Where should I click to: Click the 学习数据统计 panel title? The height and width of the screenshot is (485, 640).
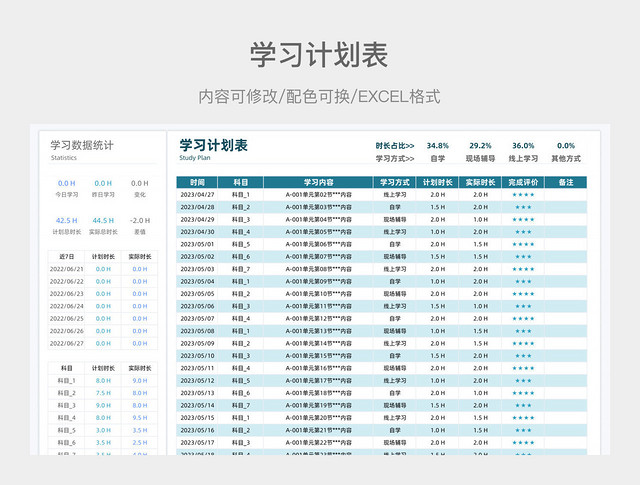(82, 145)
